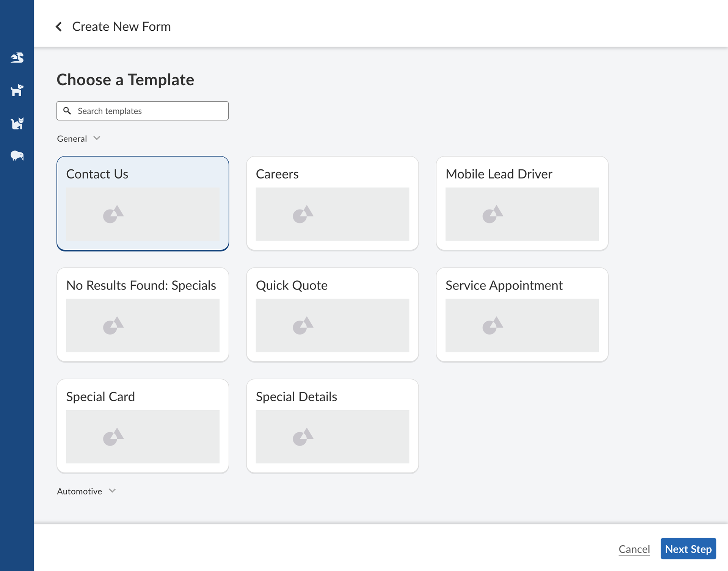
Task: Pick the Special Details template thumbnail
Action: 333,437
